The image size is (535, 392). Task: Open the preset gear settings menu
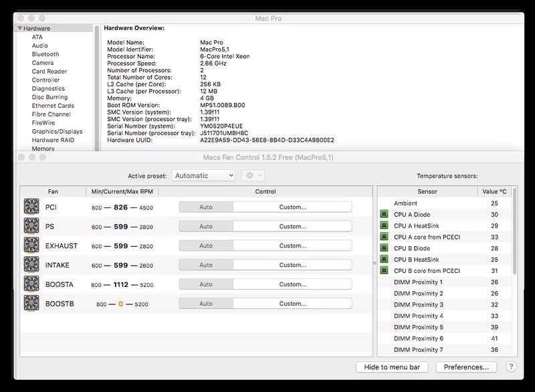click(x=253, y=175)
